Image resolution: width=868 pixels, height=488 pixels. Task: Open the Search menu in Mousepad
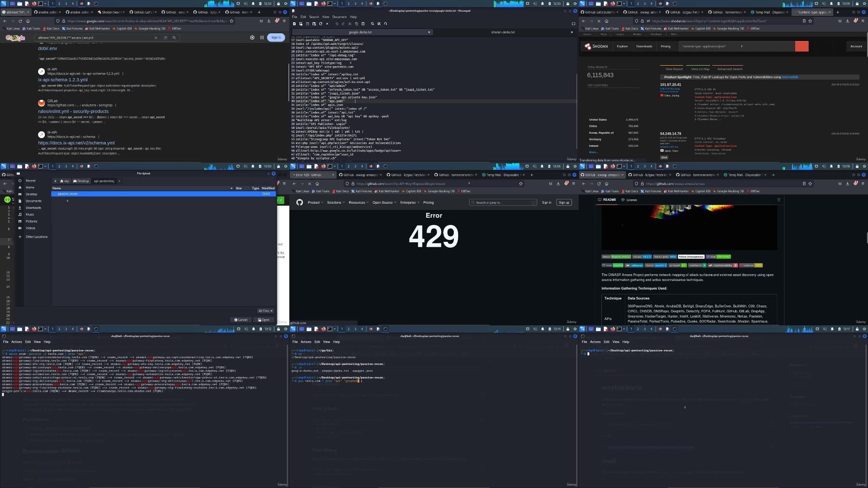tap(314, 16)
